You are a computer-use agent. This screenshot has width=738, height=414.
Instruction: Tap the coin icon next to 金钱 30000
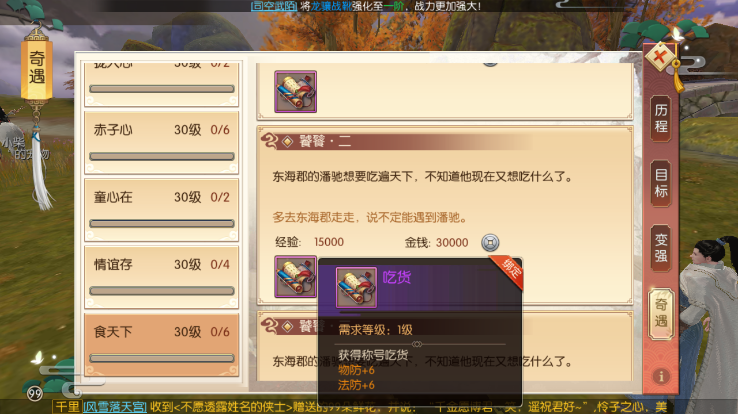pos(490,242)
